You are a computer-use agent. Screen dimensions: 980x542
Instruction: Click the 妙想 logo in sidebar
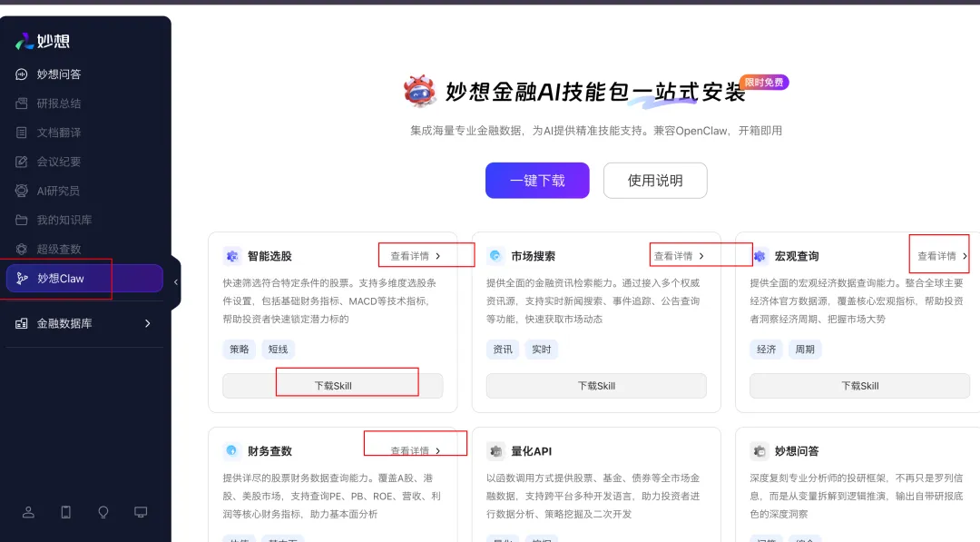(43, 41)
